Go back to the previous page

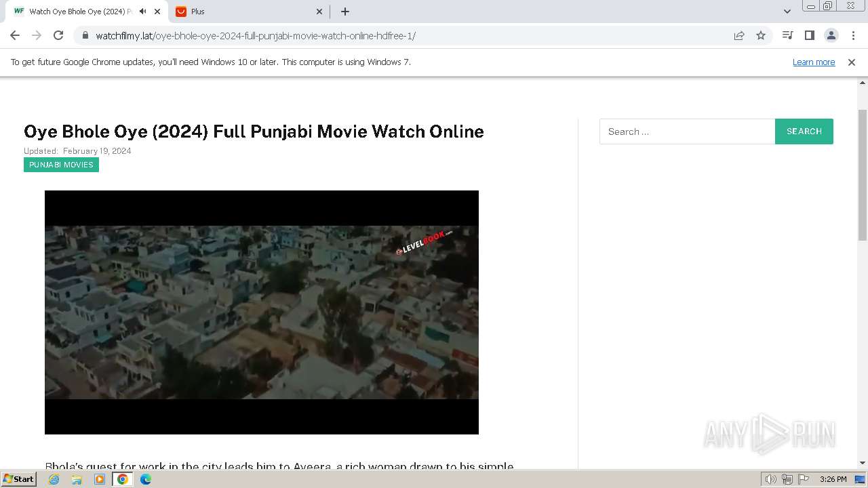pos(15,35)
